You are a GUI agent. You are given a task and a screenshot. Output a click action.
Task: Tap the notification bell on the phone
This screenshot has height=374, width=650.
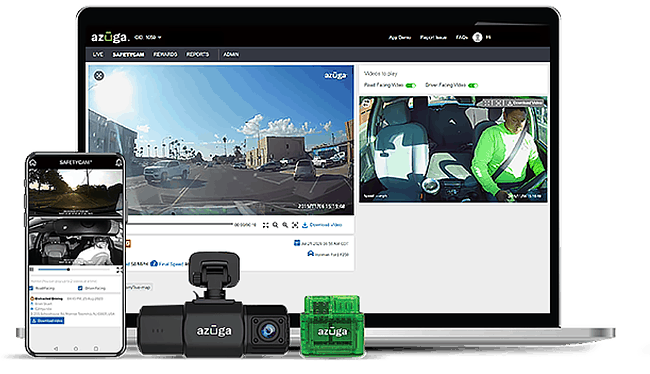[119, 163]
